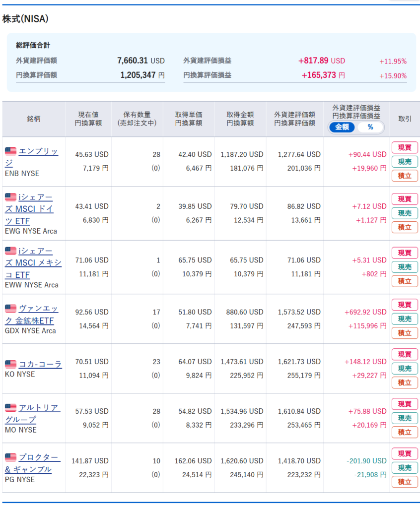420x508 pixels.
Task: Open ヴァンエック 金鉱株ETF link
Action: point(38,309)
